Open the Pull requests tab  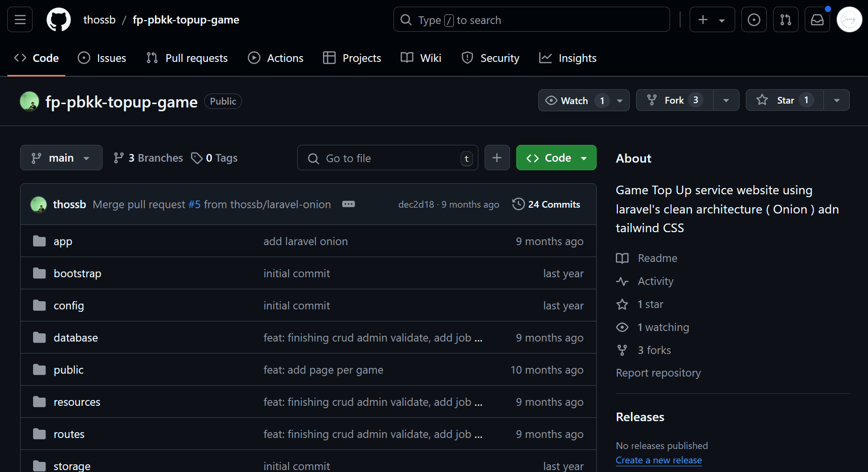[x=187, y=58]
